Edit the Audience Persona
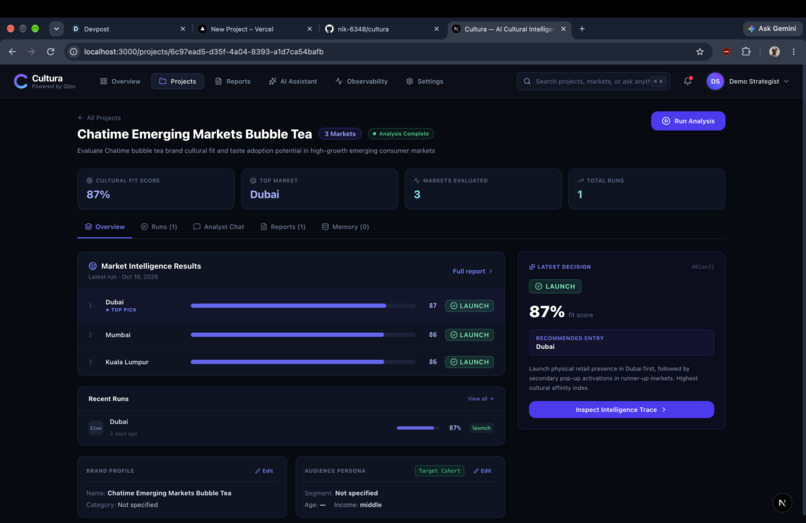Screen dimensions: 806x523 click(482, 471)
